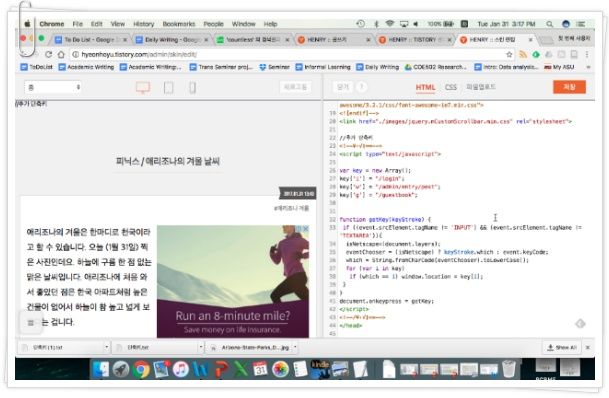Switch to the CSS editor tab
Viewport: 609px width, 398px height.
click(x=451, y=87)
